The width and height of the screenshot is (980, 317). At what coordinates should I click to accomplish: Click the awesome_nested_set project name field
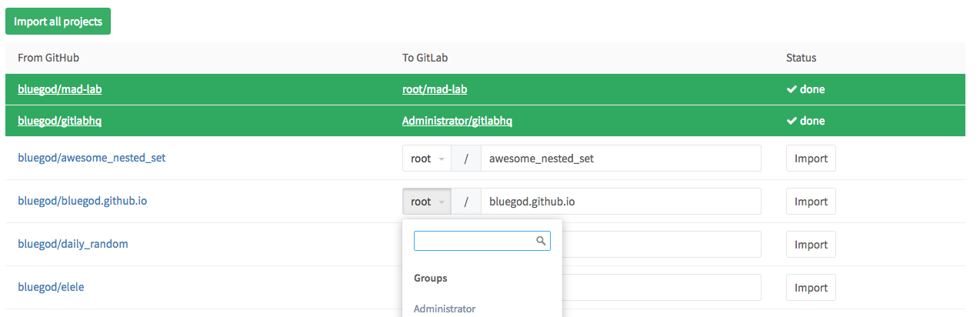pos(620,158)
